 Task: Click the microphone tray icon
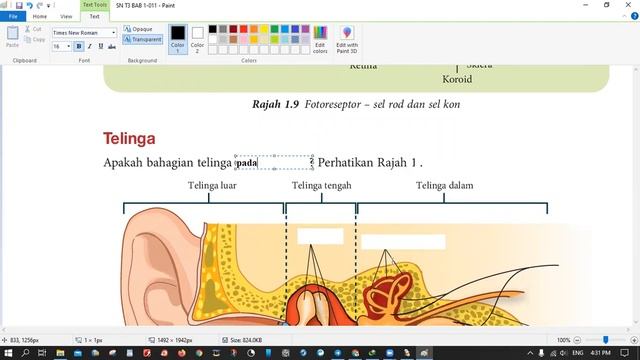541,353
